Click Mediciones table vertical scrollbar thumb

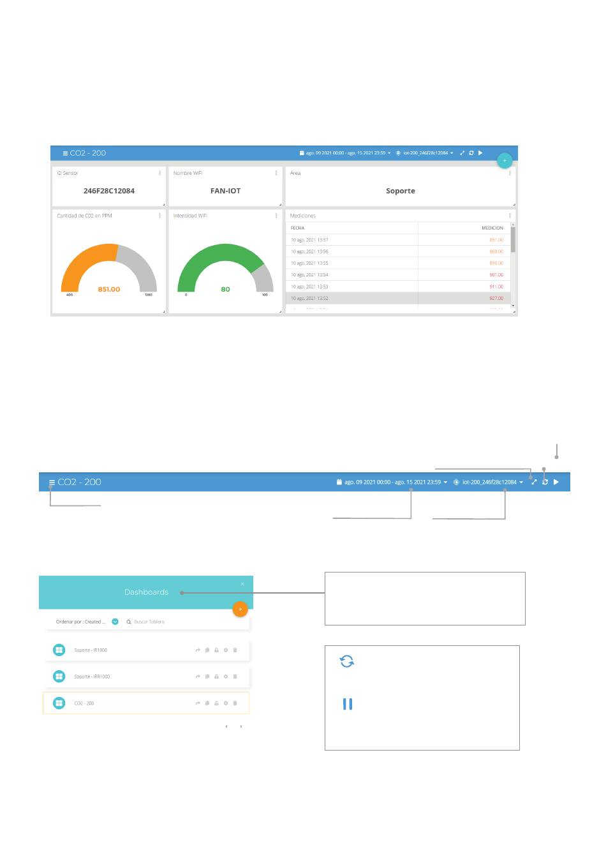tap(513, 240)
